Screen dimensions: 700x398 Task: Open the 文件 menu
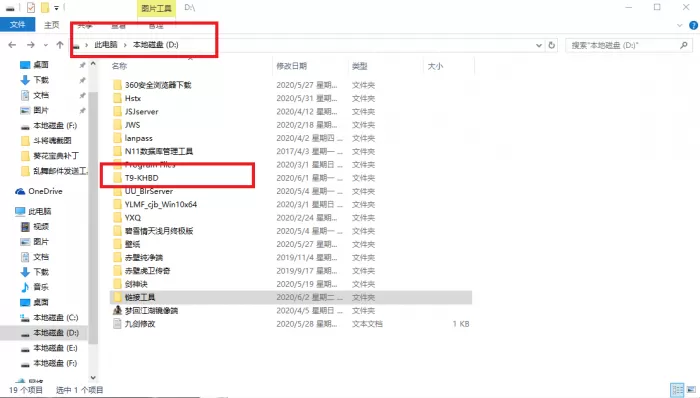pyautogui.click(x=17, y=25)
